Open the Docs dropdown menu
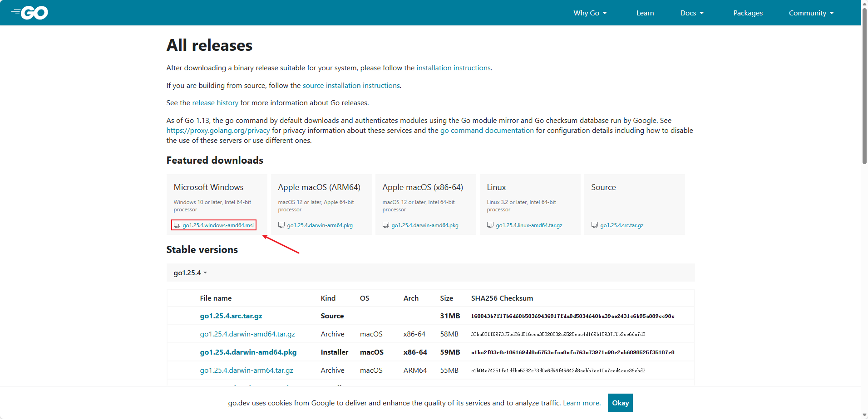The image size is (868, 419). [x=692, y=13]
